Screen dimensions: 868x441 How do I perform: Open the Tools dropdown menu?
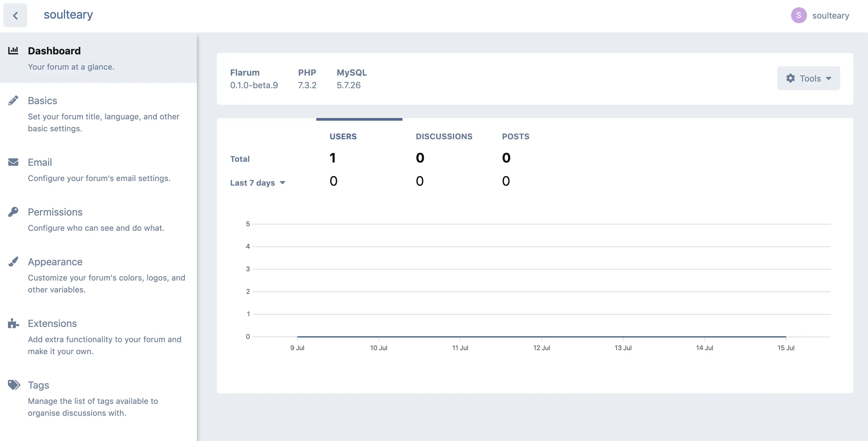click(808, 79)
